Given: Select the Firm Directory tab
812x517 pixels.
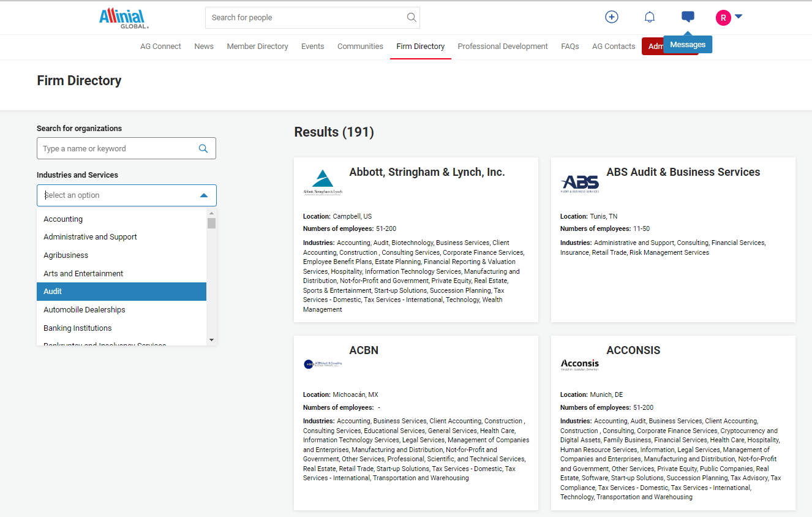Looking at the screenshot, I should (x=421, y=47).
